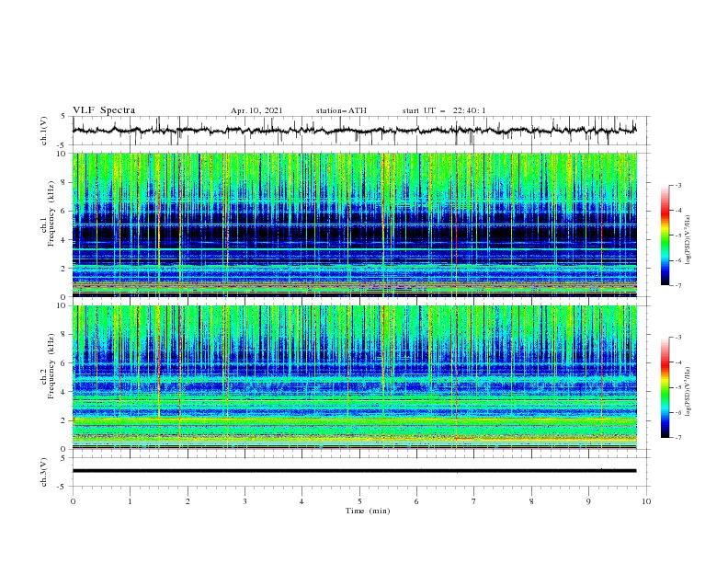Click time axis tick label '9'
Image resolution: width=728 pixels, height=563 pixels.
click(x=588, y=501)
